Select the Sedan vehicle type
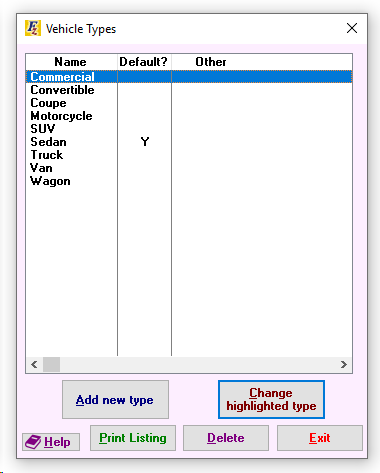The height and width of the screenshot is (473, 380). [189, 142]
